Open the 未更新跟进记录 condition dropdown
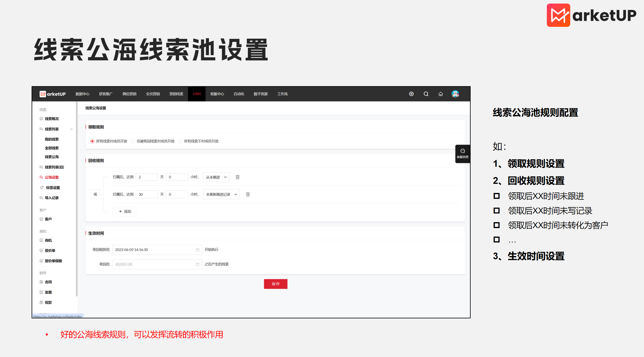The height and width of the screenshot is (357, 644). tap(221, 194)
